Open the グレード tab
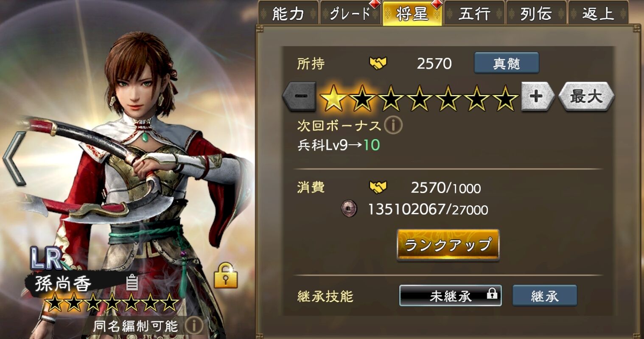 click(x=350, y=14)
